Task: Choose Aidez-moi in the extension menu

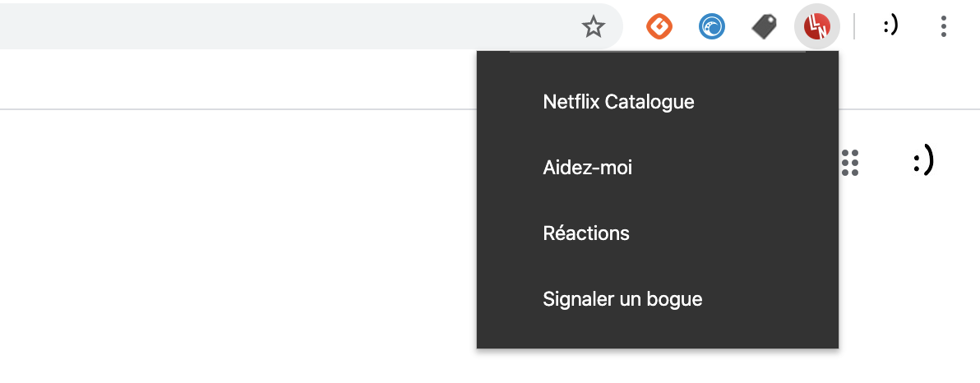Action: pos(587,168)
